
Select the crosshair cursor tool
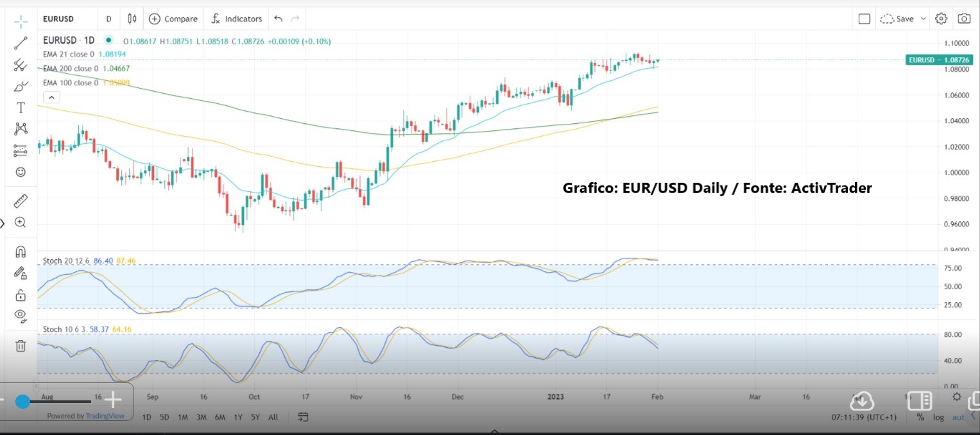[x=21, y=21]
